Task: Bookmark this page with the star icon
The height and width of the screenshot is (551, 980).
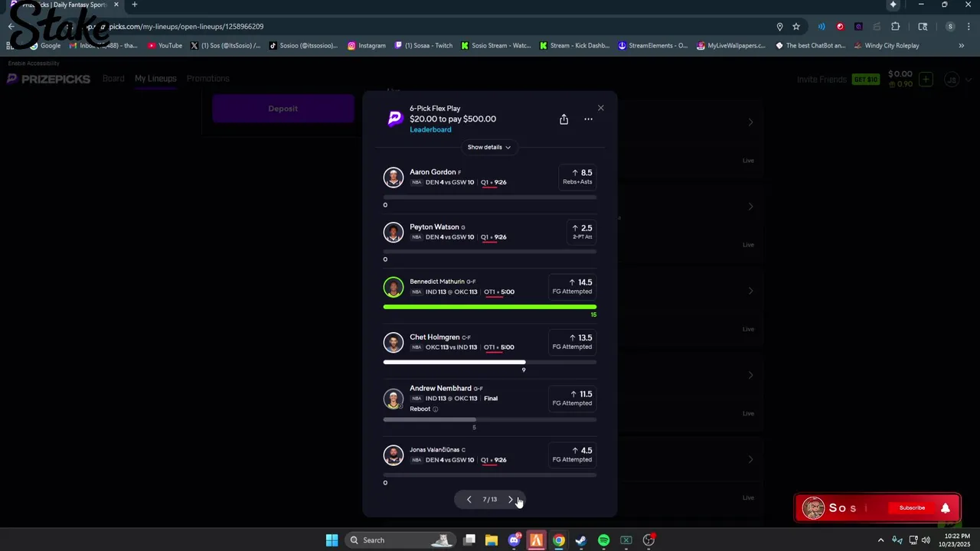Action: tap(796, 27)
